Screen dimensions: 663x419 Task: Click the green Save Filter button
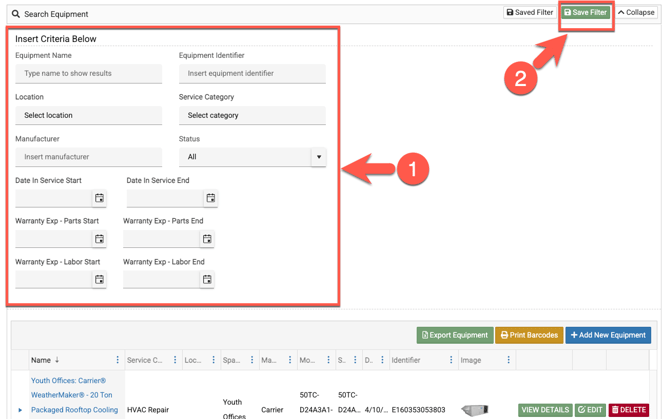585,13
